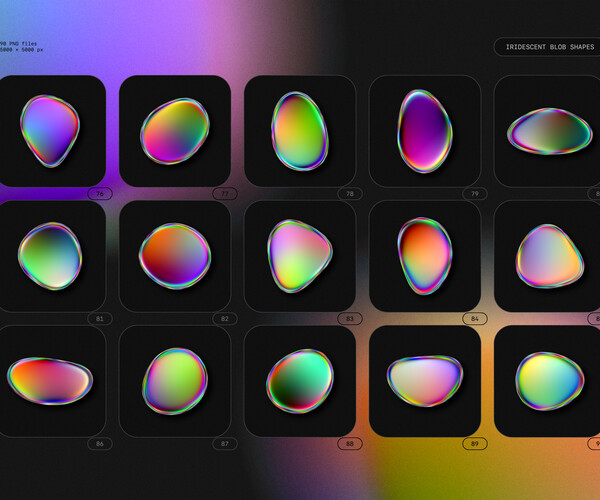
Task: Click the number label 78
Action: coord(350,194)
